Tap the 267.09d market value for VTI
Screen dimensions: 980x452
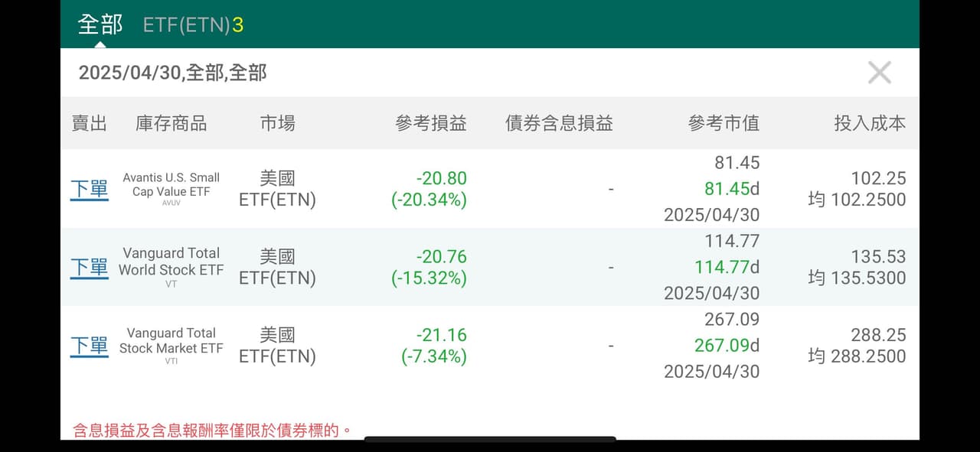pos(727,346)
